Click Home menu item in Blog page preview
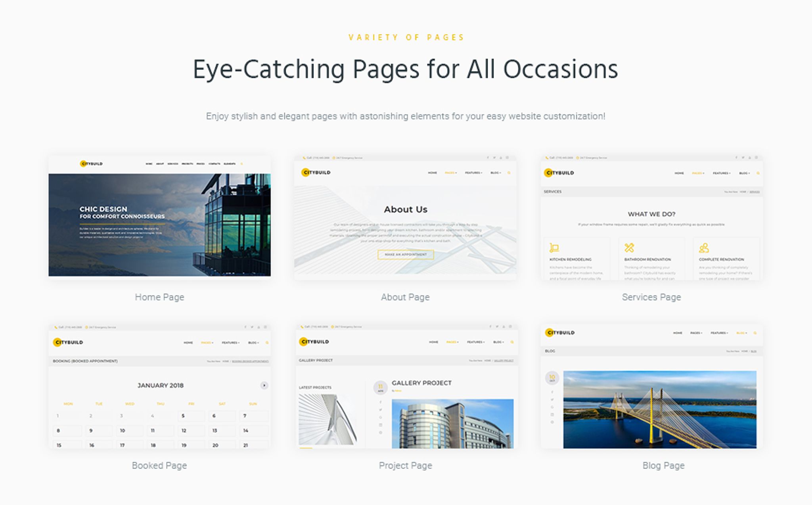 [677, 333]
